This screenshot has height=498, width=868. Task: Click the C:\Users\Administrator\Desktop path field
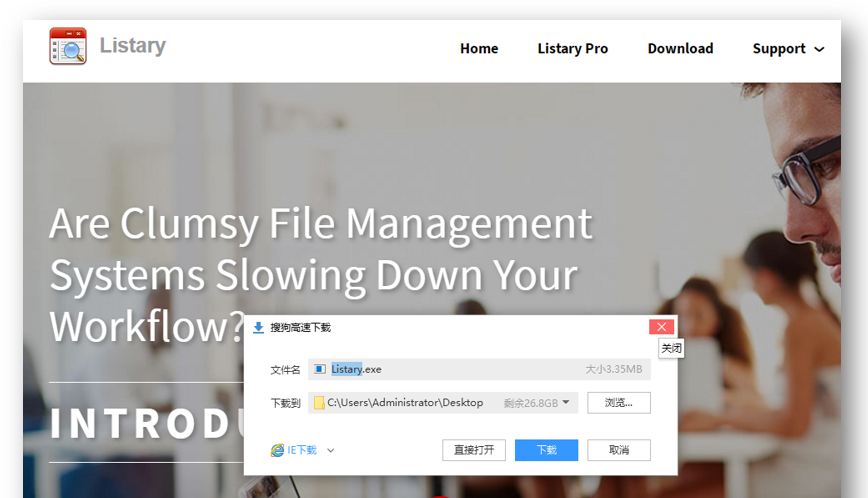tap(443, 403)
